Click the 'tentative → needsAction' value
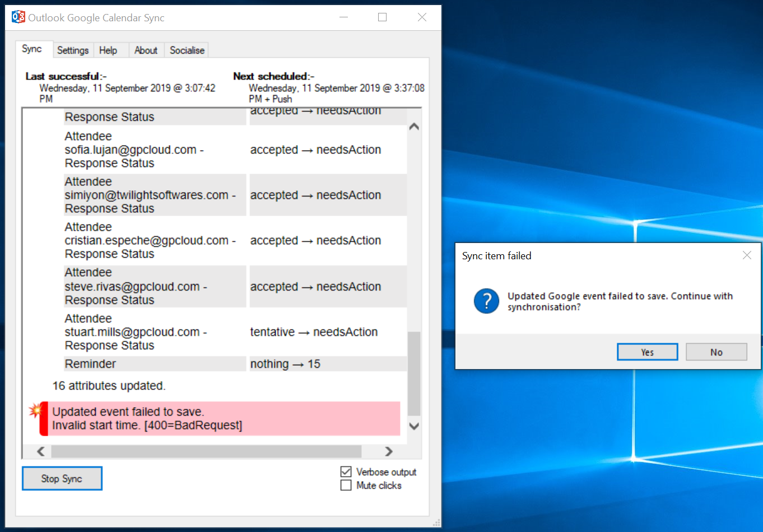Screen dimensions: 763x532 pos(314,332)
